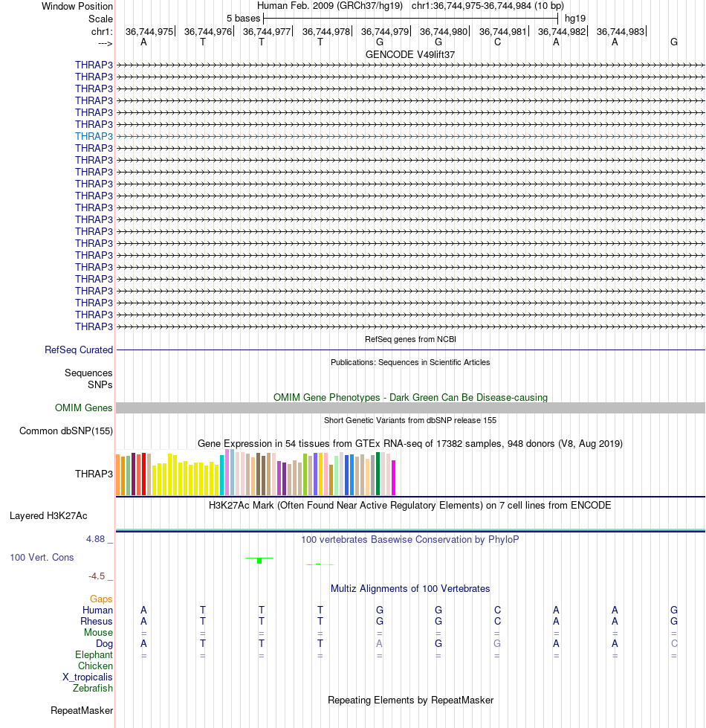
Task: Click the genome title Human Feb. 2009 (GRCh37/hg19)
Action: [x=330, y=6]
